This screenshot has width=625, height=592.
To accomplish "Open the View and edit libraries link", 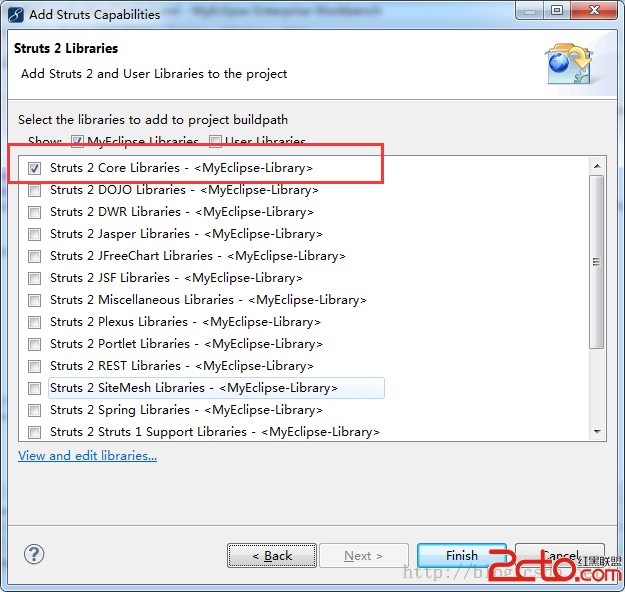I will pyautogui.click(x=87, y=456).
